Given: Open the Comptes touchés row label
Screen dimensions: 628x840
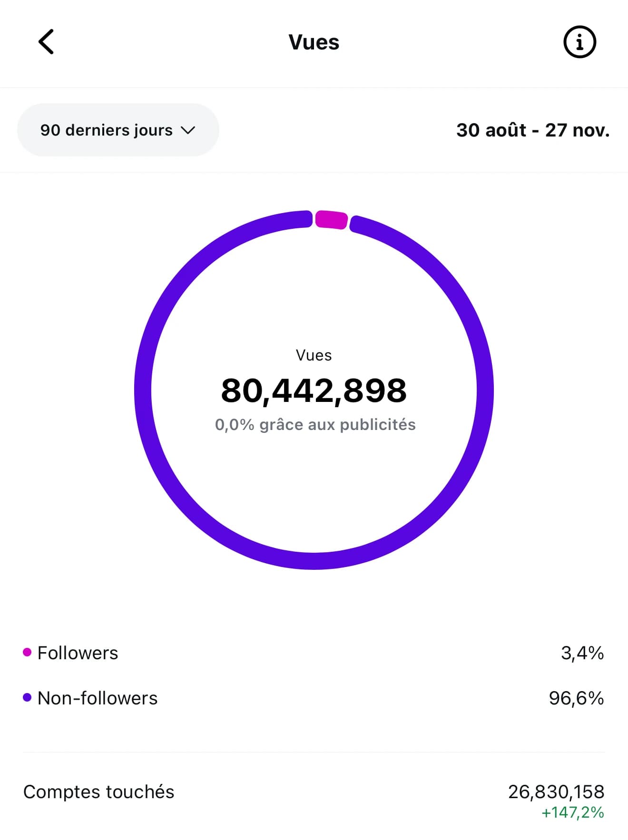Looking at the screenshot, I should click(98, 791).
